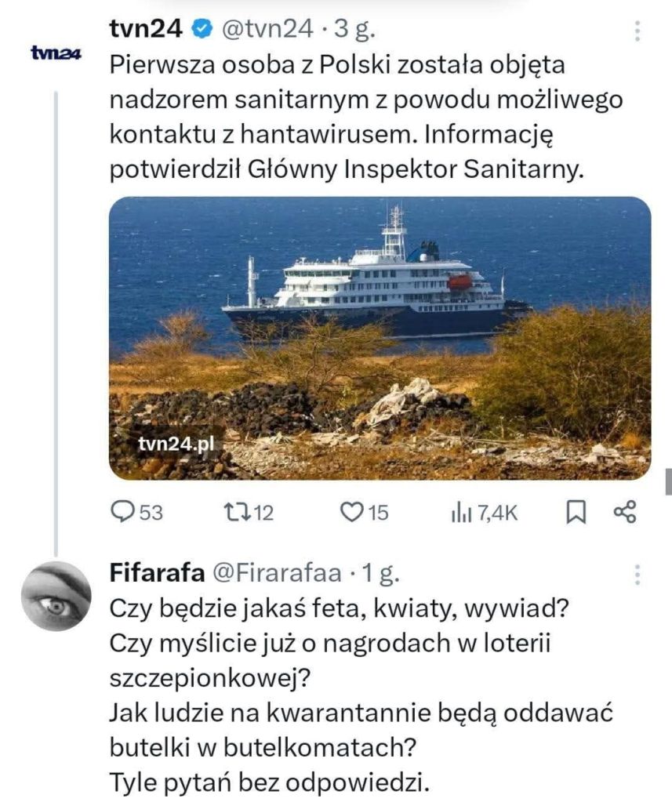
Task: Open the tvn24 logo avatar
Action: click(x=56, y=53)
